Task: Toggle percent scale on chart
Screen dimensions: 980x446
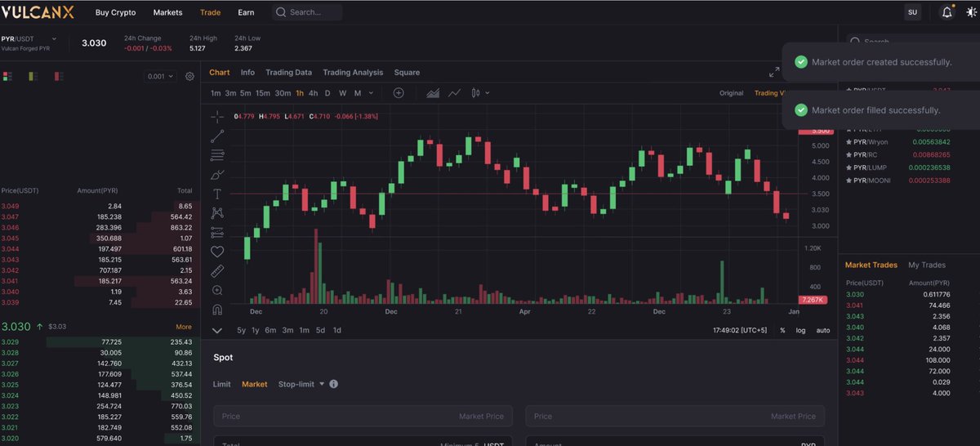Action: (782, 330)
